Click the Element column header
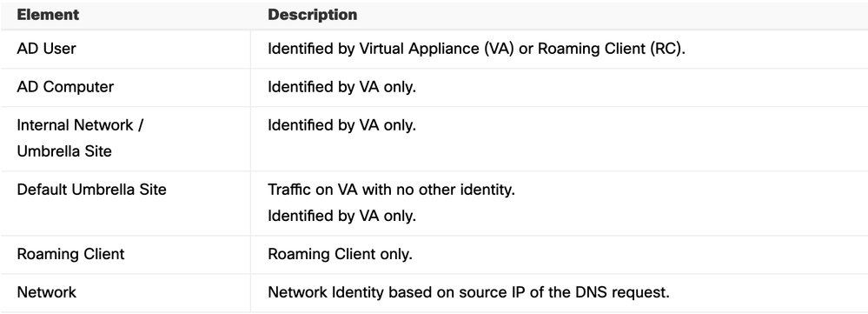The width and height of the screenshot is (868, 314). [x=48, y=15]
